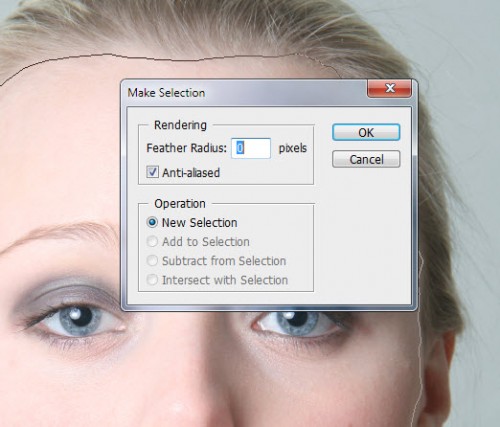Close the Make Selection dialog

[389, 88]
